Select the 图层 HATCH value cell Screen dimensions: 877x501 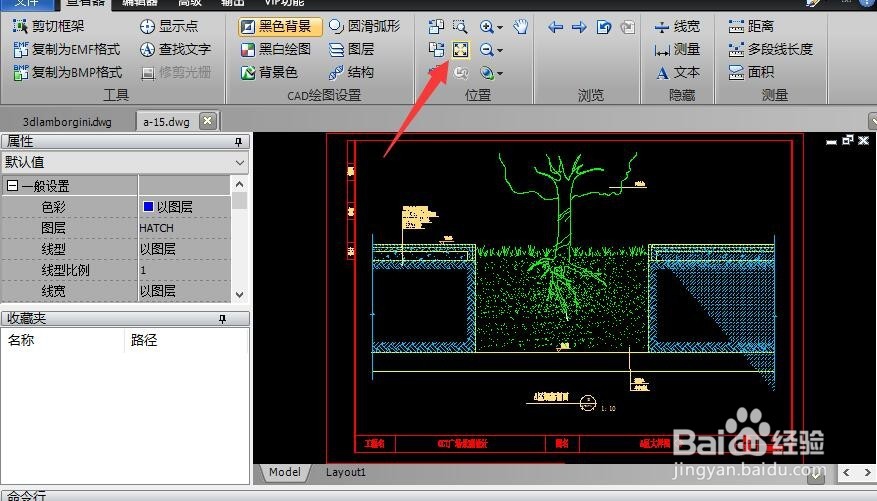184,228
